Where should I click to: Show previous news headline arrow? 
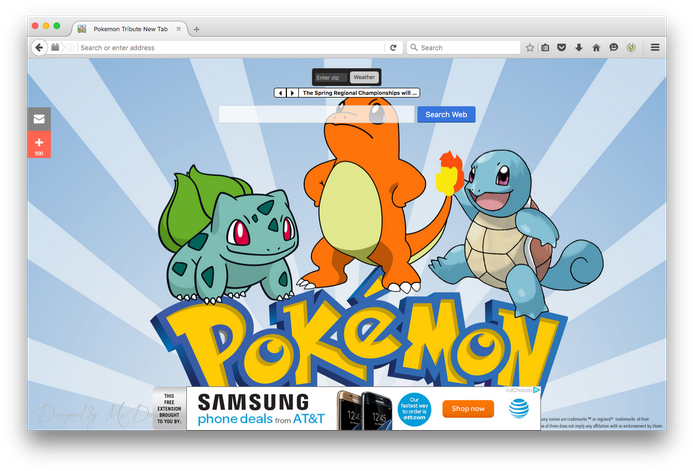[281, 93]
